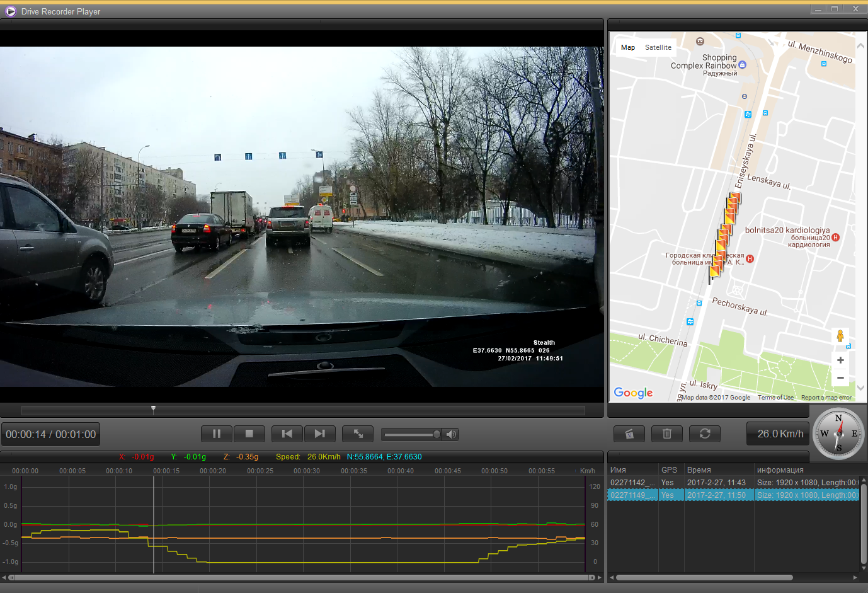Viewport: 868px width, 593px height.
Task: Open the Terms of Use link
Action: tap(775, 398)
